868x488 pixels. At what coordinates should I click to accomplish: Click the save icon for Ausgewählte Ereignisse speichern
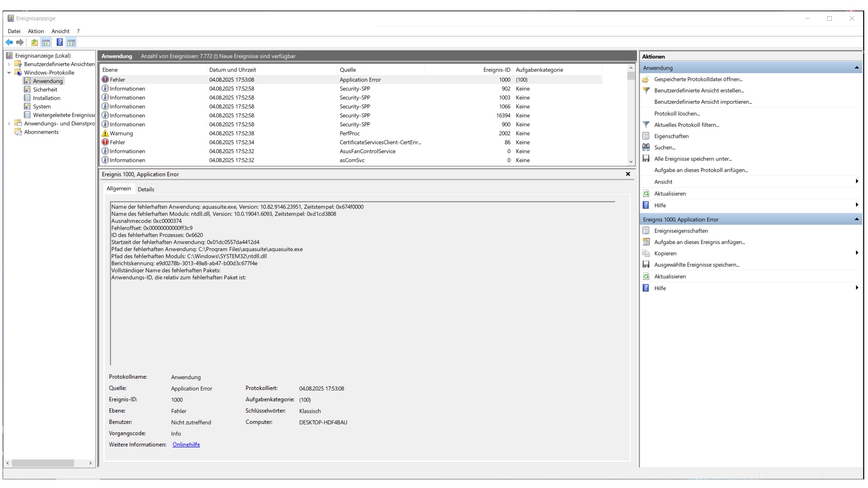click(646, 265)
